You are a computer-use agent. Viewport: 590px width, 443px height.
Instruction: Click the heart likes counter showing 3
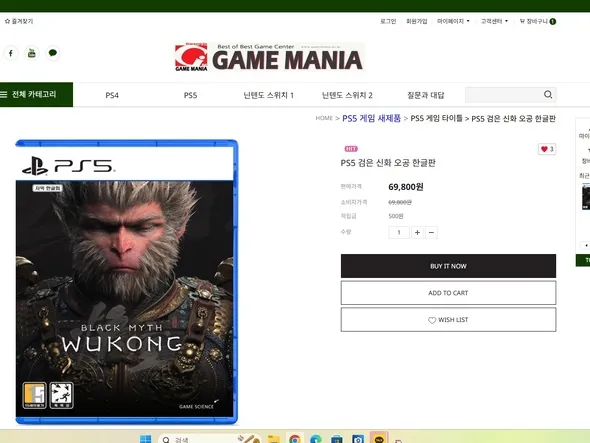547,149
